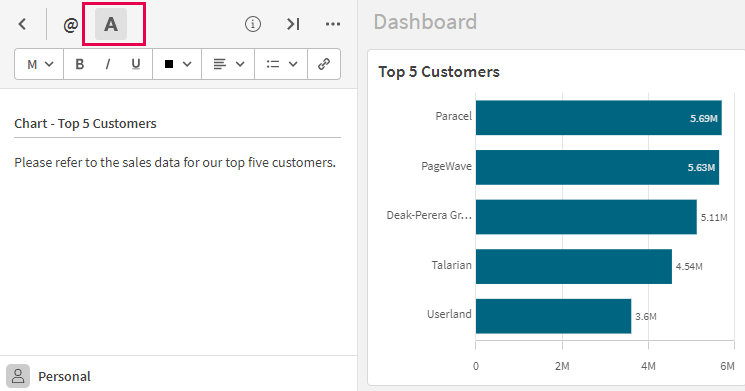Screen dimensions: 745x391
Task: Open the list style dropdown
Action: pyautogui.click(x=282, y=64)
